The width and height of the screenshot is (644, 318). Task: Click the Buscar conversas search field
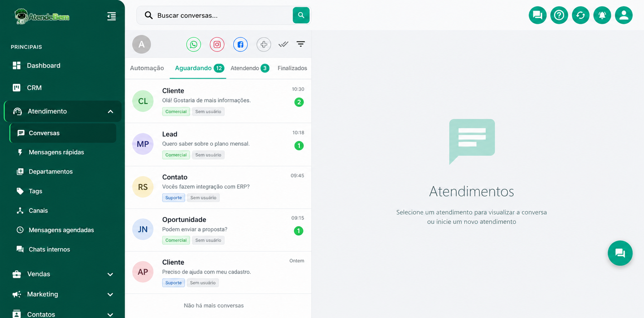tap(215, 15)
